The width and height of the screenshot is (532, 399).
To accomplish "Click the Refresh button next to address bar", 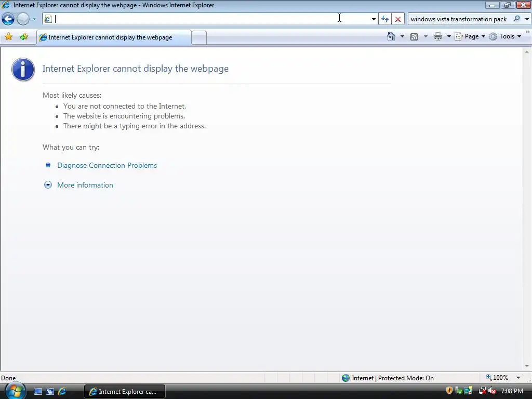I will pyautogui.click(x=385, y=19).
